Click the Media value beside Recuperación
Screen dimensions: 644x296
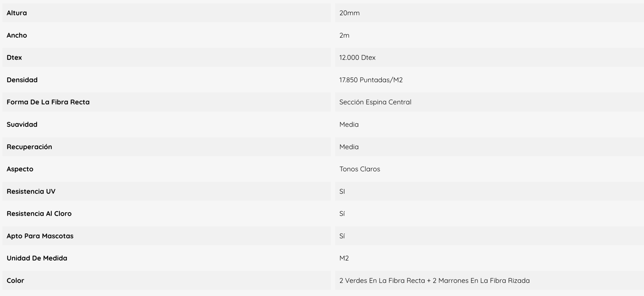[349, 147]
